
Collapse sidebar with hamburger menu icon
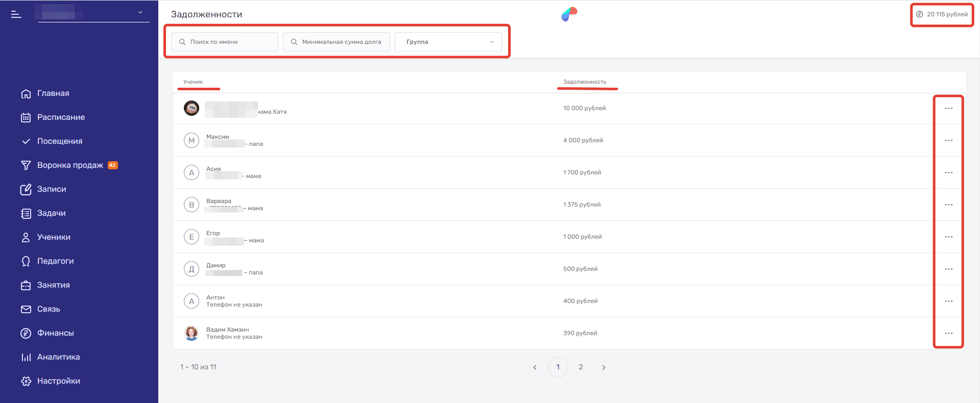(x=16, y=14)
